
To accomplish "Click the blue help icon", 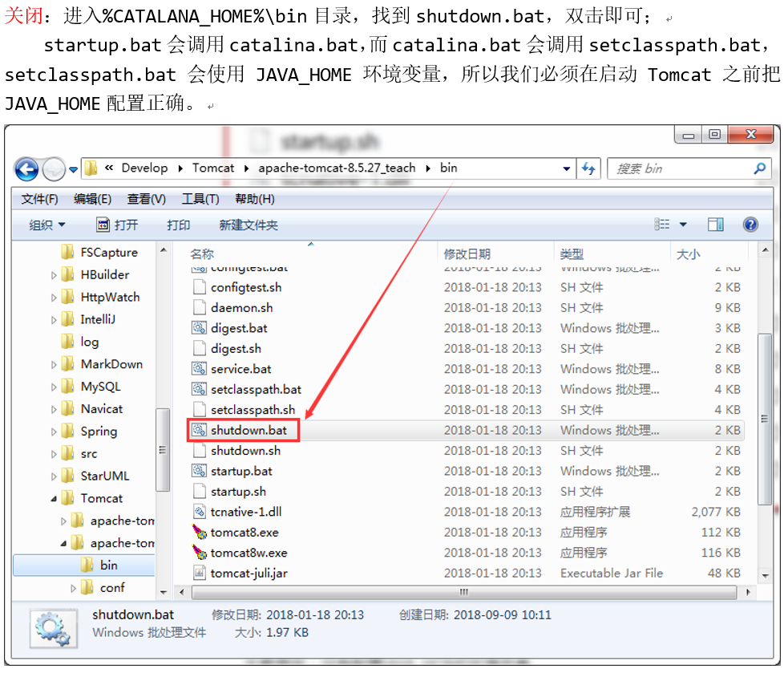I will 750,224.
